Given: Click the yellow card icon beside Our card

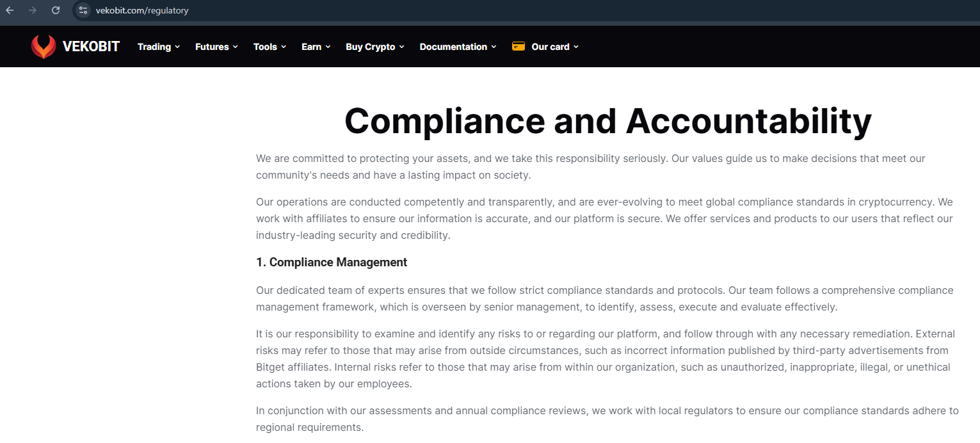Looking at the screenshot, I should pyautogui.click(x=518, y=47).
